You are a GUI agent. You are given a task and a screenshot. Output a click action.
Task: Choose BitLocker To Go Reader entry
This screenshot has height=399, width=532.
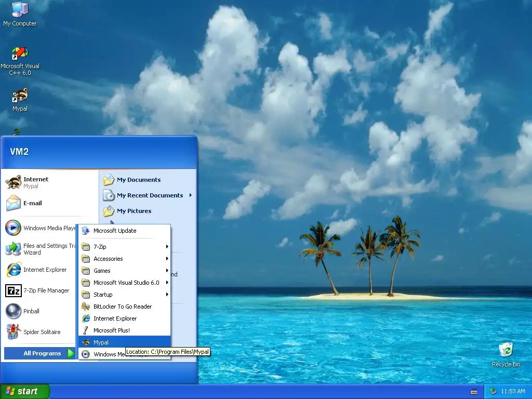pyautogui.click(x=125, y=307)
